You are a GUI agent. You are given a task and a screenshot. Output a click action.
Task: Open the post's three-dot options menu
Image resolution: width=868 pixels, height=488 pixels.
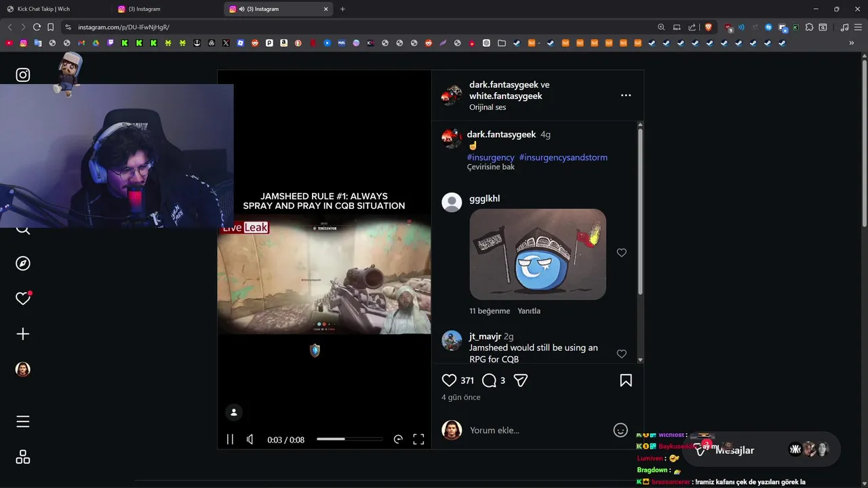[626, 96]
